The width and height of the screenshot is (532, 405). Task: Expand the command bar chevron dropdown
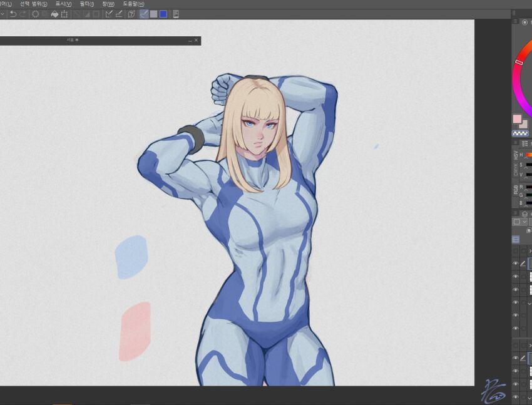pyautogui.click(x=2, y=14)
